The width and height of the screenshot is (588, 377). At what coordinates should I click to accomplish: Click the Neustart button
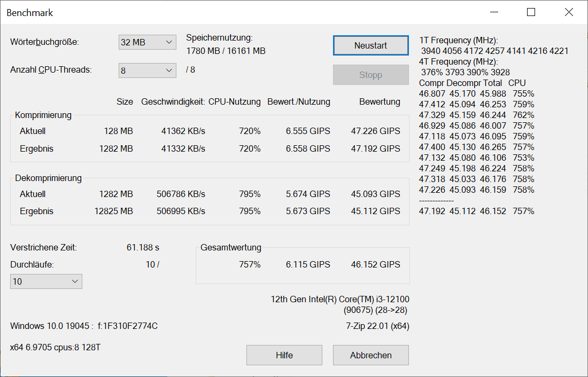370,45
